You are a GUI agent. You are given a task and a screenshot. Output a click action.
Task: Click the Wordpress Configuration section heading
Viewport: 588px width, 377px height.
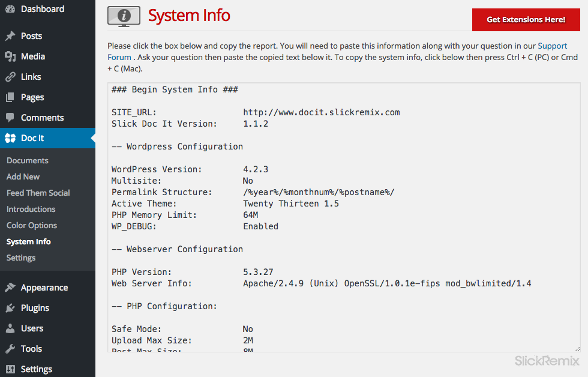click(x=178, y=146)
